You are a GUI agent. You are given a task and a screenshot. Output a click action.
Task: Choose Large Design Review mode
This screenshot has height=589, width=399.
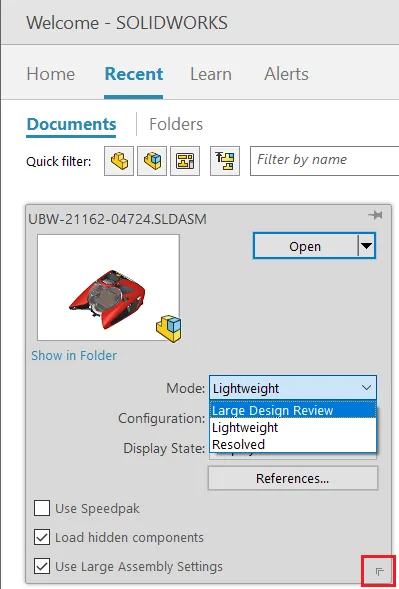293,410
